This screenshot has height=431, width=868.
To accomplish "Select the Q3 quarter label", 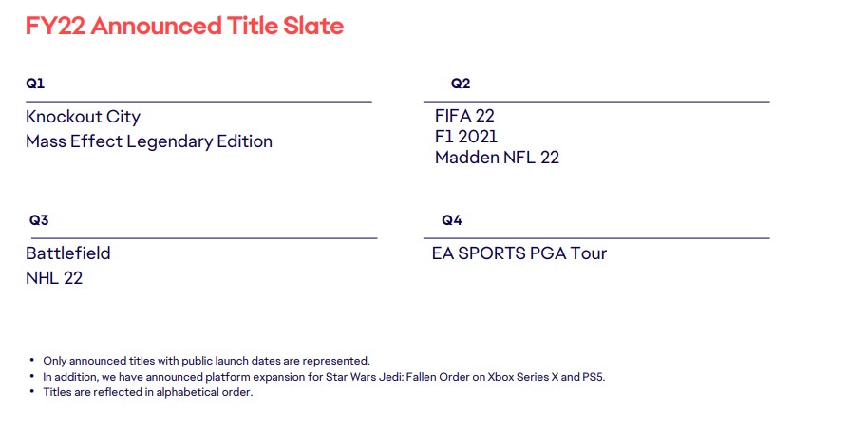I will click(39, 220).
